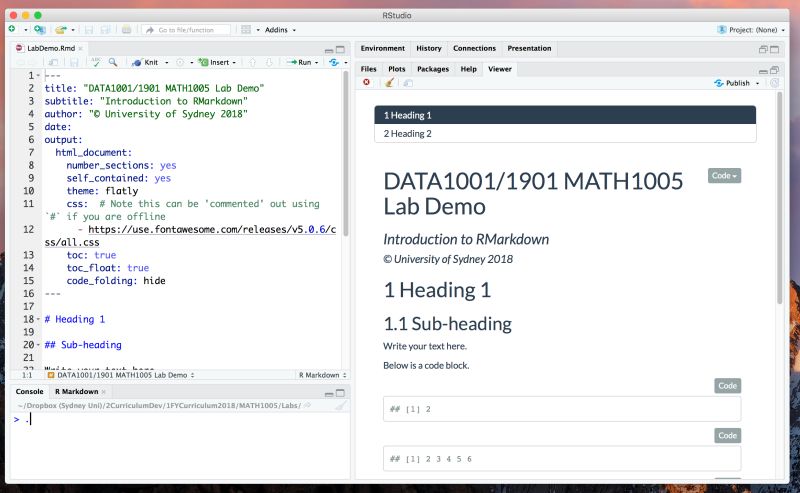Open the document outline section selector
Screen dimensions: 800x493
[x=120, y=375]
